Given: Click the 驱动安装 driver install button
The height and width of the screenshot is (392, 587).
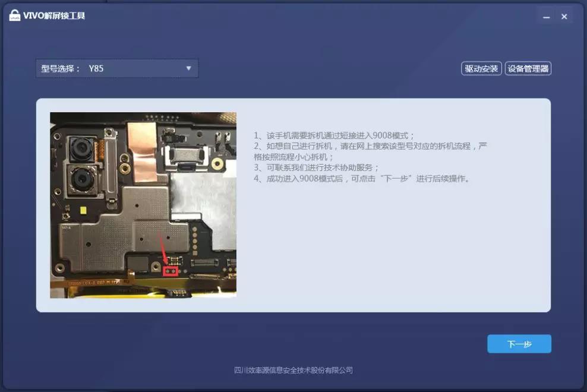Looking at the screenshot, I should (481, 68).
